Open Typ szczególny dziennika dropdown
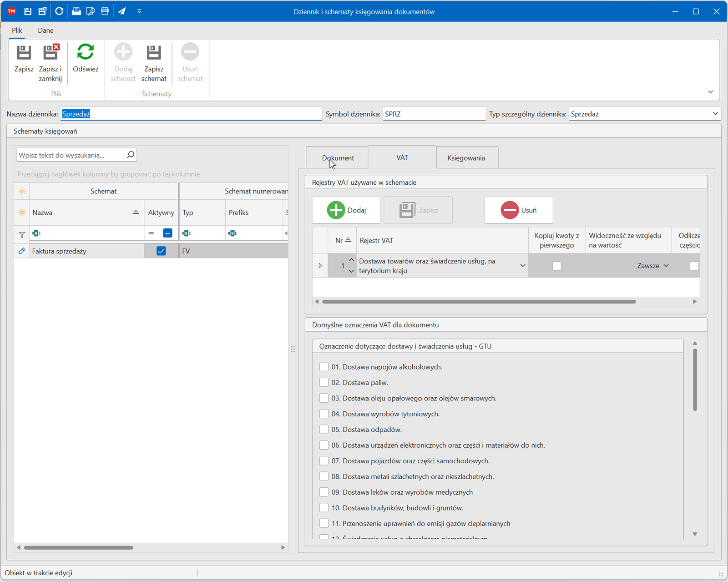728x582 pixels. (715, 114)
